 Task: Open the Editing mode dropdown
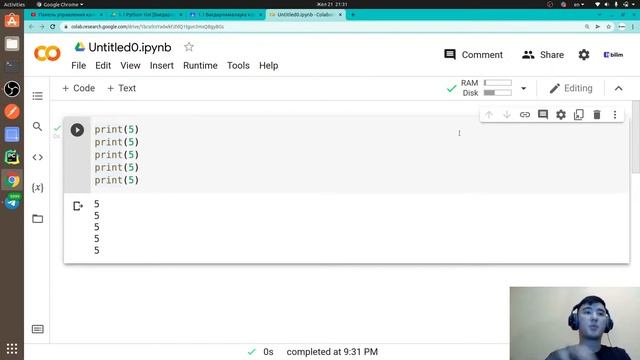pos(571,88)
